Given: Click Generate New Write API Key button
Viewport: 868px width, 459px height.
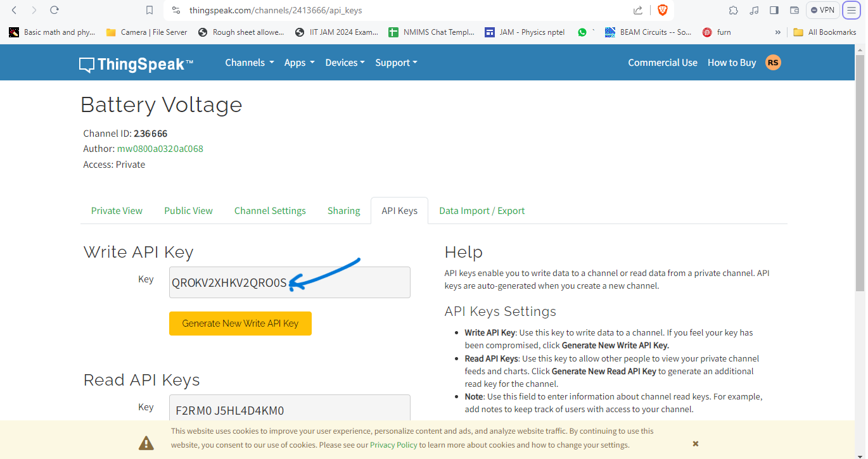Looking at the screenshot, I should (240, 324).
